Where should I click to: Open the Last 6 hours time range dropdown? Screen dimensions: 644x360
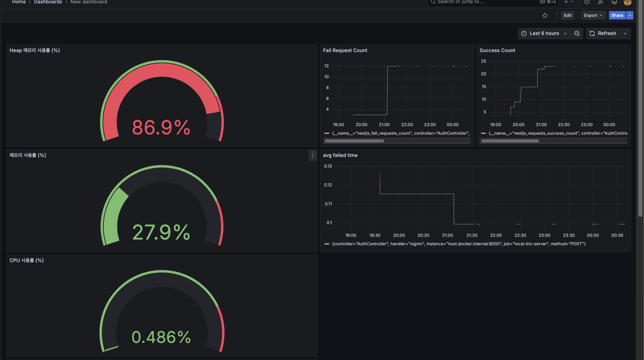[x=544, y=33]
